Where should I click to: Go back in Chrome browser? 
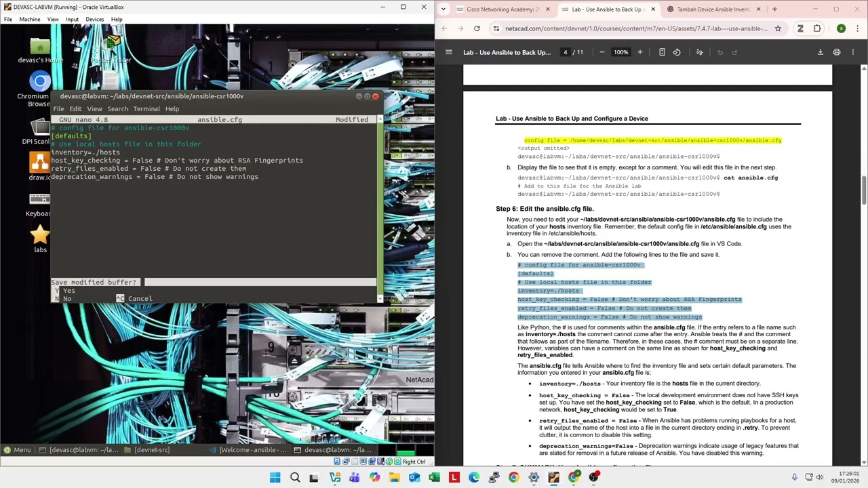(445, 28)
